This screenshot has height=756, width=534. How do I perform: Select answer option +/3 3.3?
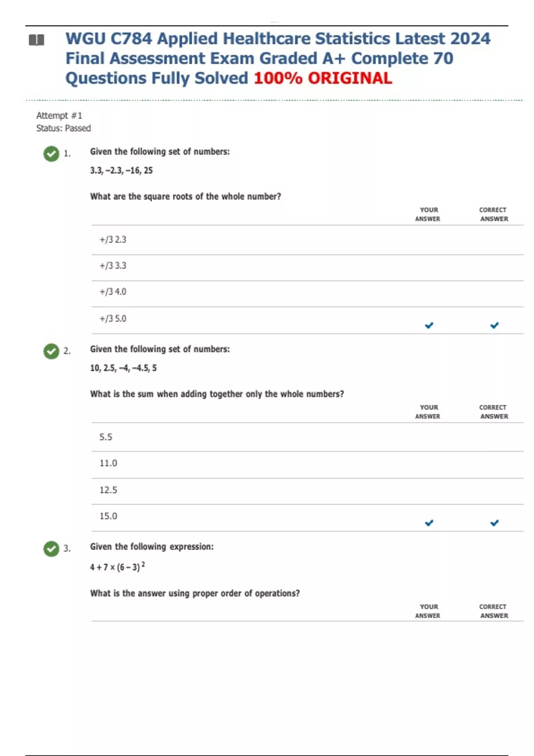[x=113, y=266]
